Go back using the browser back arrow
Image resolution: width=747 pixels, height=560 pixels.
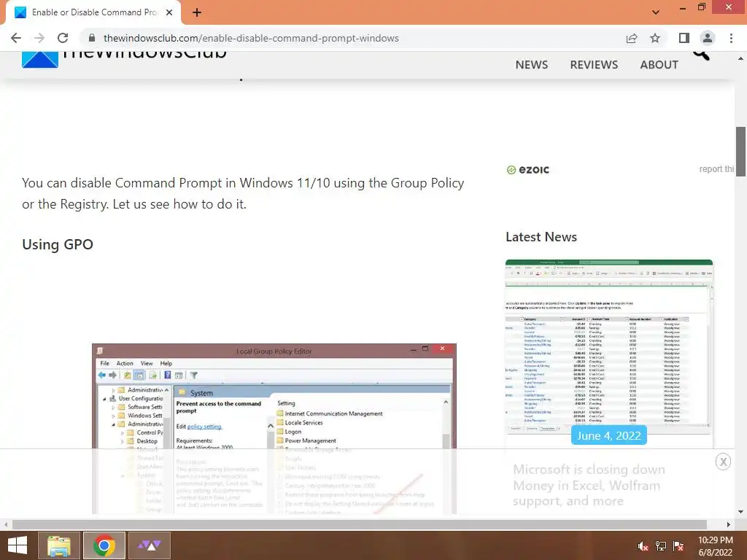point(16,38)
